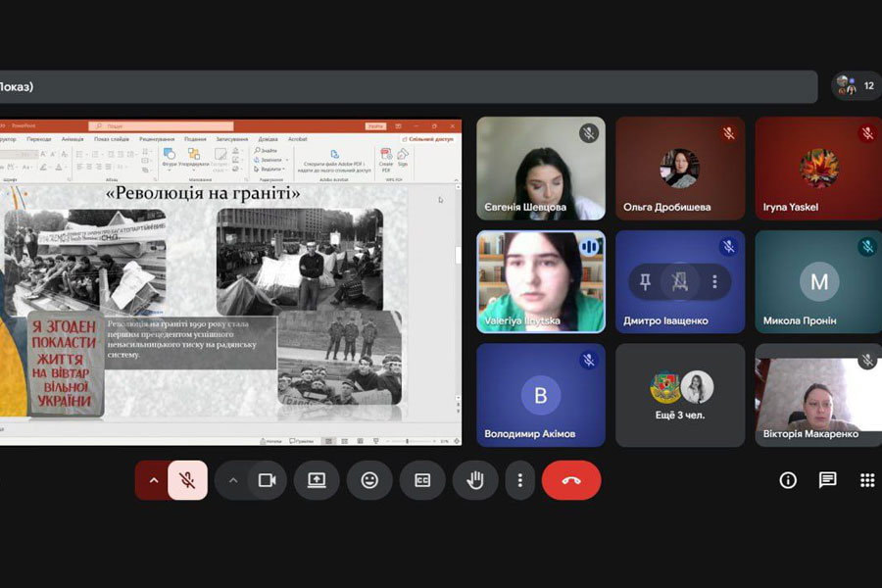Switch to normal view in status bar
Viewport: 882px width, 588px height.
pyautogui.click(x=329, y=441)
